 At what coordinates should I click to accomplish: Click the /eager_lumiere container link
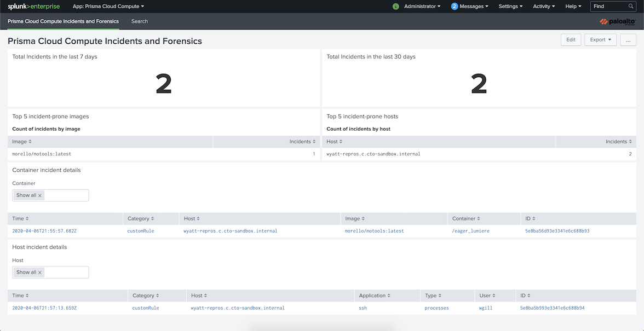tap(470, 231)
